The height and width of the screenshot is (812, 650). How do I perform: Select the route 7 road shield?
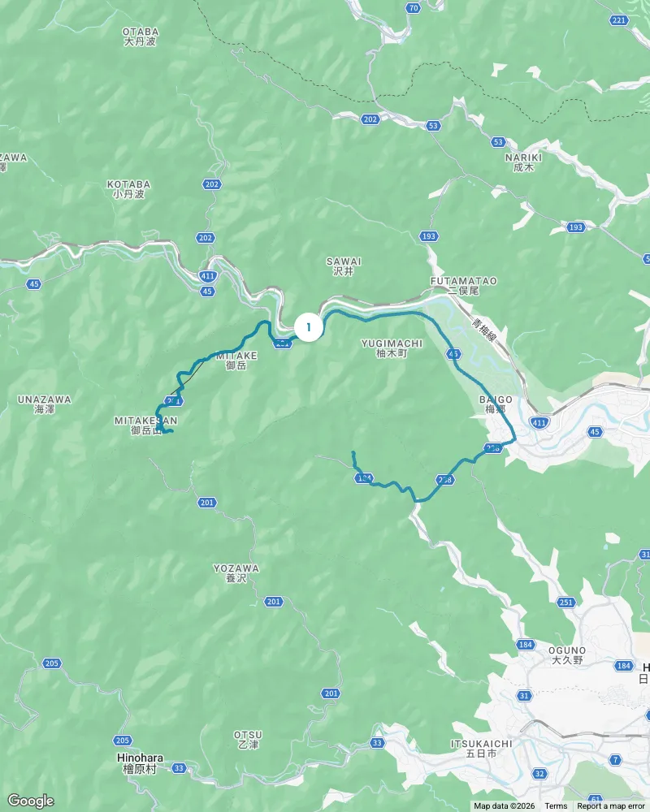point(615,760)
